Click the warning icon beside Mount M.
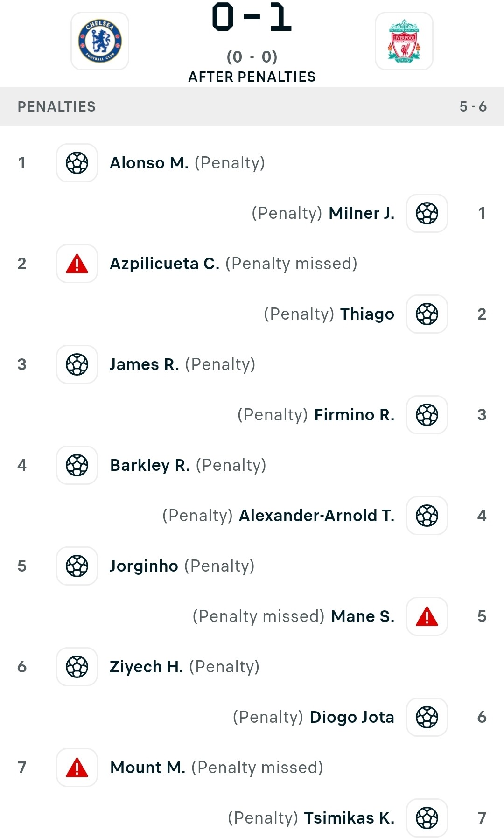This screenshot has width=504, height=838. click(x=77, y=768)
